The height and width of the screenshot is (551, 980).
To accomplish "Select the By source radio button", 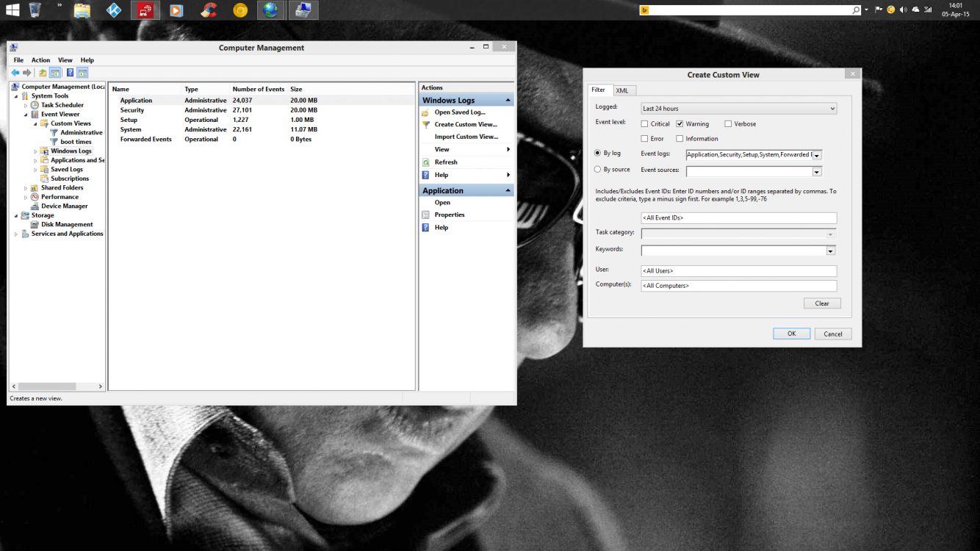I will click(597, 170).
